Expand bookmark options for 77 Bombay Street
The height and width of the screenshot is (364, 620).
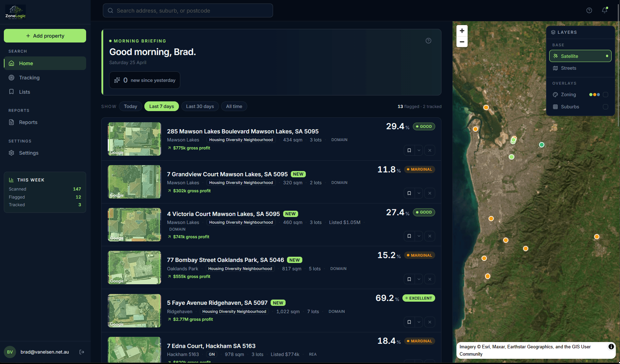pos(419,279)
